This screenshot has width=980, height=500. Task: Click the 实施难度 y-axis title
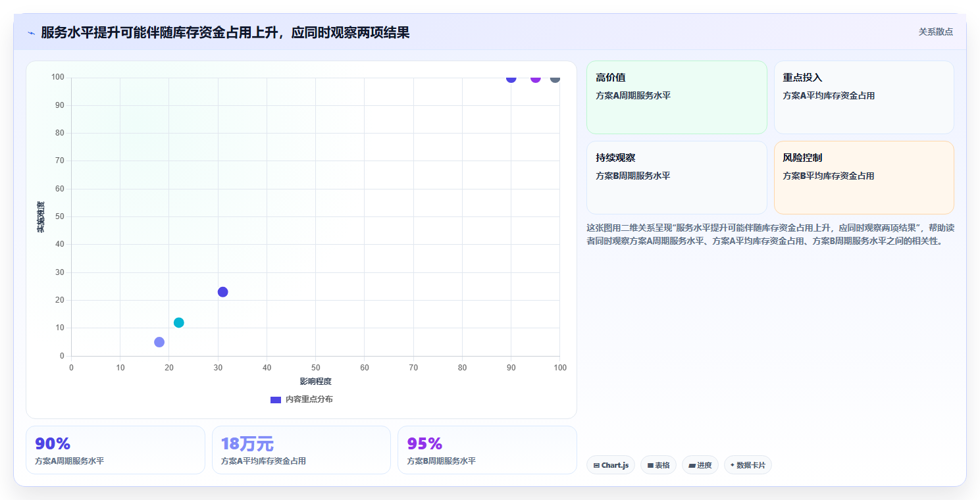pyautogui.click(x=41, y=217)
